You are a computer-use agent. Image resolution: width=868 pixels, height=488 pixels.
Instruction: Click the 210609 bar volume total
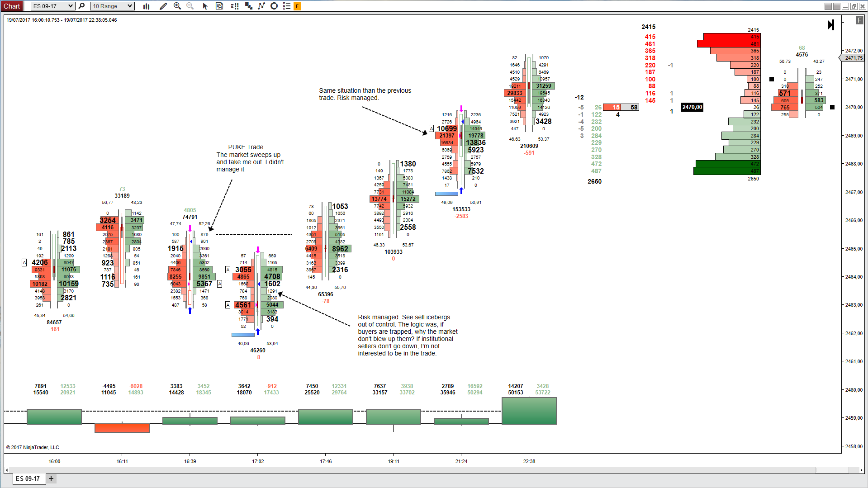click(x=529, y=146)
